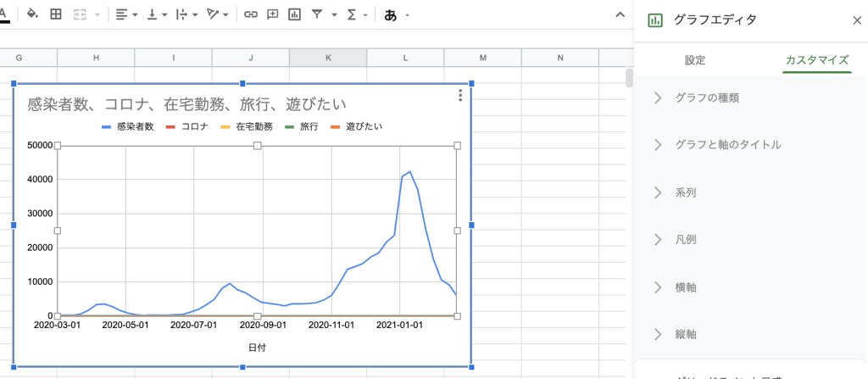This screenshot has width=868, height=379.
Task: Click the 旅行 legend entry
Action: click(301, 126)
